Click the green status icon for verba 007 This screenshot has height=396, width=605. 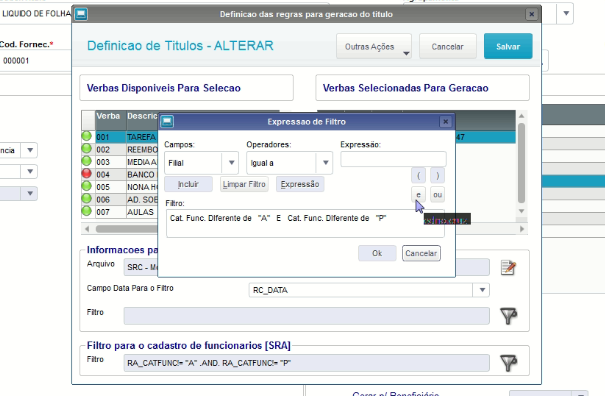pyautogui.click(x=87, y=211)
